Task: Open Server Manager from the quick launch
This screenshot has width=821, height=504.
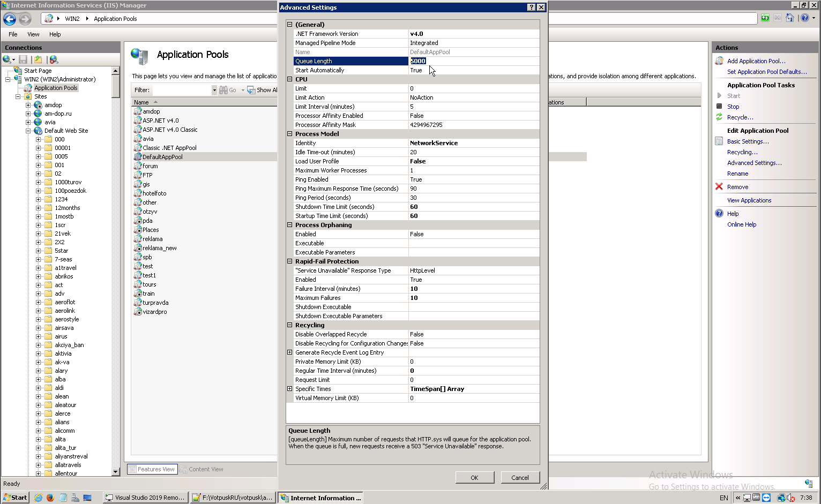Action: click(75, 498)
